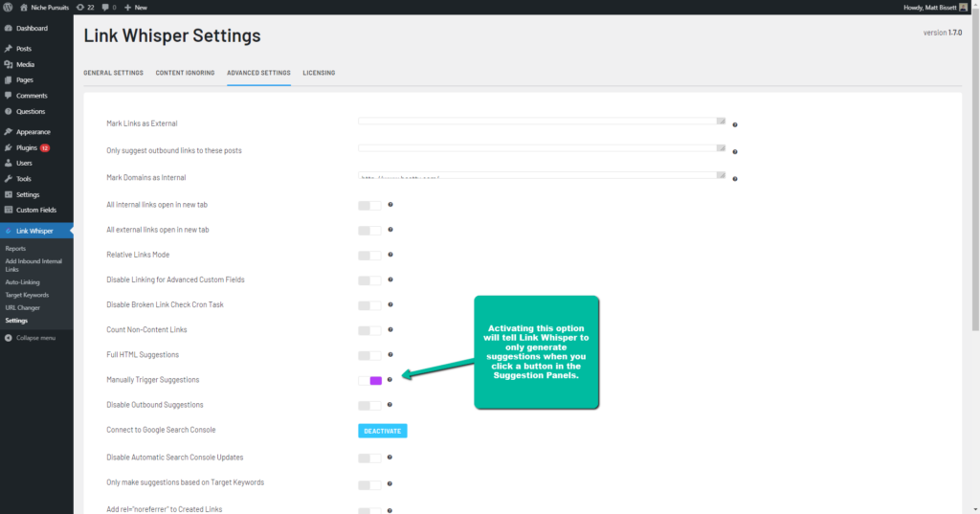The width and height of the screenshot is (980, 514).
Task: Show help for Manually Trigger Suggestions
Action: pos(390,380)
